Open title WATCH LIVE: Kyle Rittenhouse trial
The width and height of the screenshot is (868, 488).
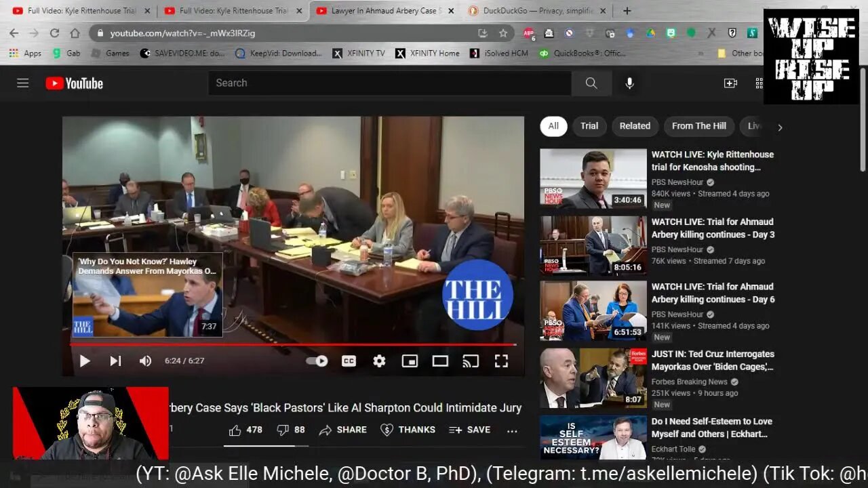point(713,161)
